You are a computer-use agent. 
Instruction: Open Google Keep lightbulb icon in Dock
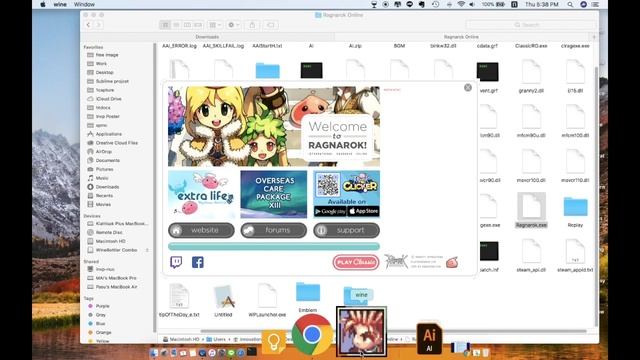[x=273, y=342]
